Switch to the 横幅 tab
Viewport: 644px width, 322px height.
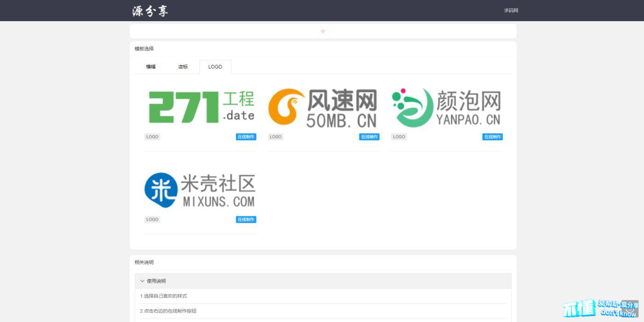pyautogui.click(x=151, y=67)
